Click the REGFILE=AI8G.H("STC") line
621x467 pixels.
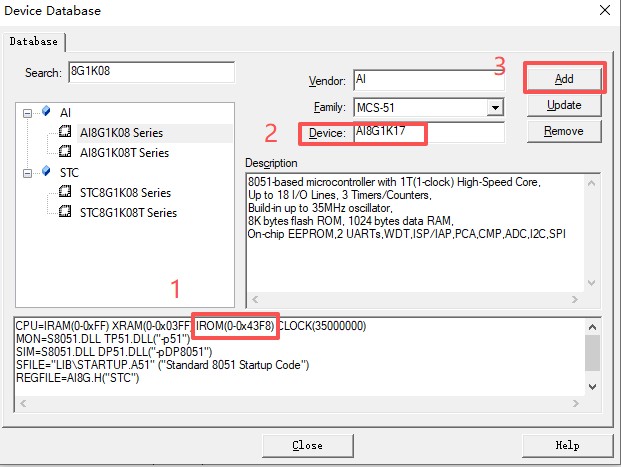coord(78,378)
